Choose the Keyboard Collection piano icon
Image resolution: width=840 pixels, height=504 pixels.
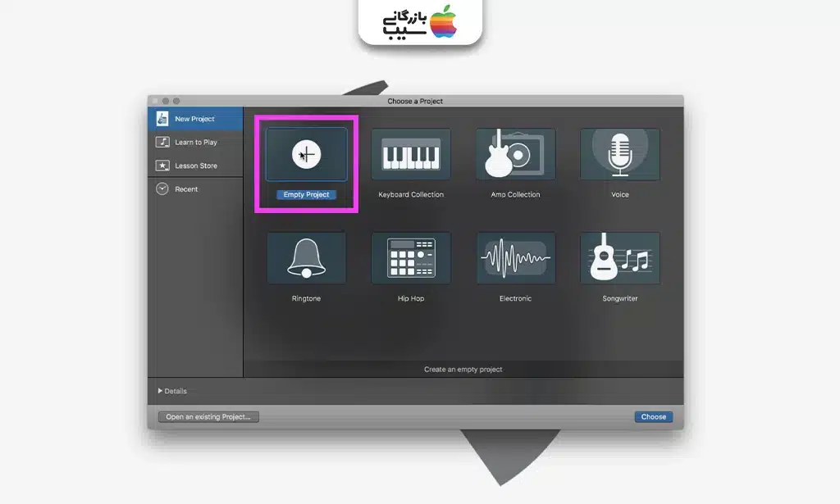(x=411, y=154)
